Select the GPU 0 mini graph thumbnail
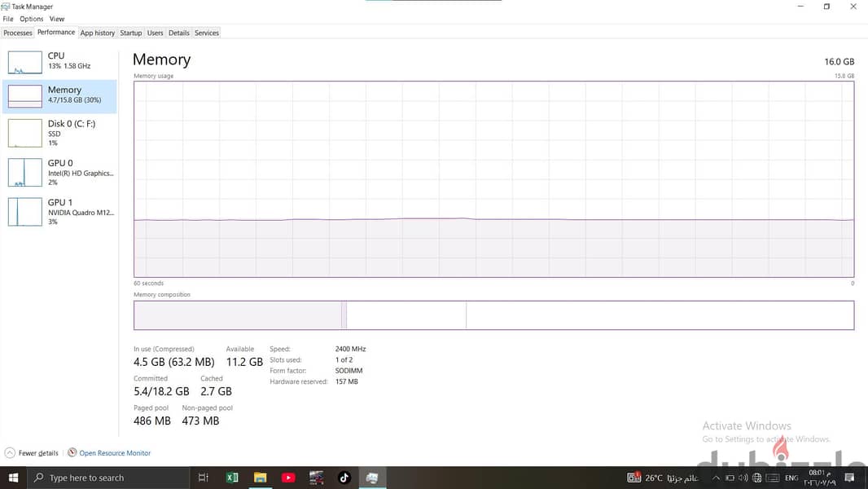 (x=25, y=172)
